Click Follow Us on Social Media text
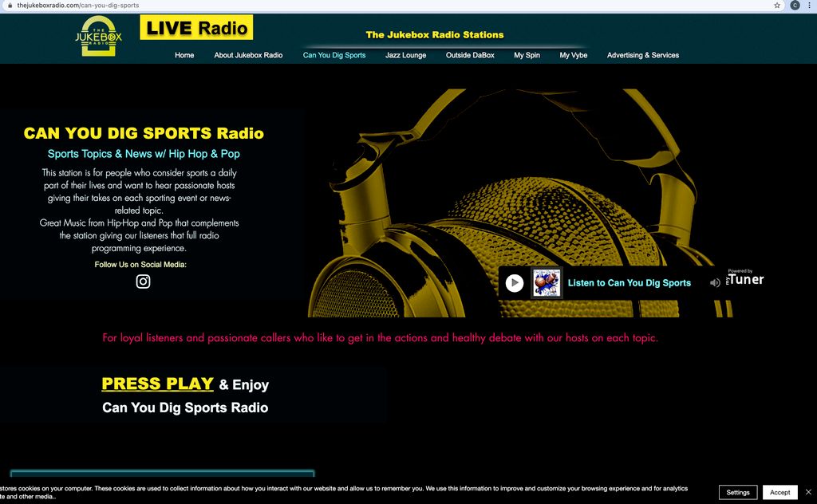Screen dimensions: 817x504 pos(140,265)
